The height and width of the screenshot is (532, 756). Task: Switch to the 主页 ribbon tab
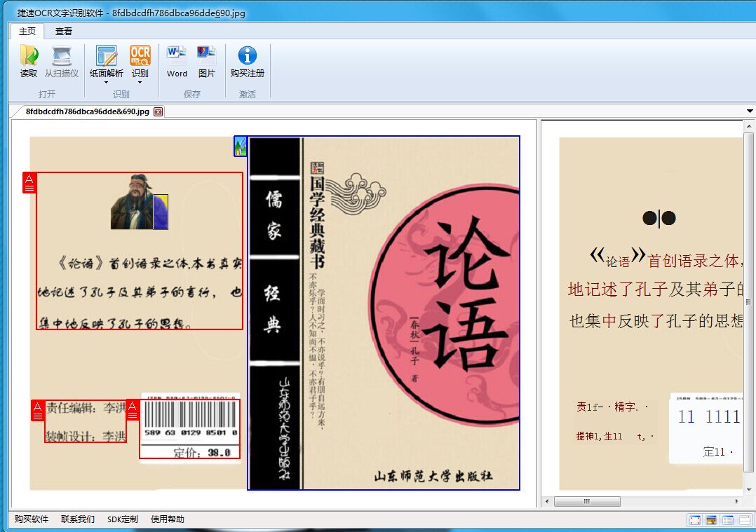pyautogui.click(x=27, y=32)
